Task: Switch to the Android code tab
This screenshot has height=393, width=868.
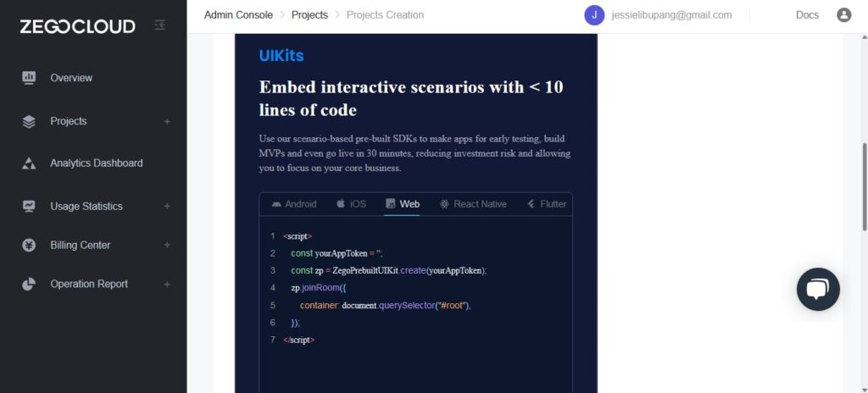Action: click(294, 203)
